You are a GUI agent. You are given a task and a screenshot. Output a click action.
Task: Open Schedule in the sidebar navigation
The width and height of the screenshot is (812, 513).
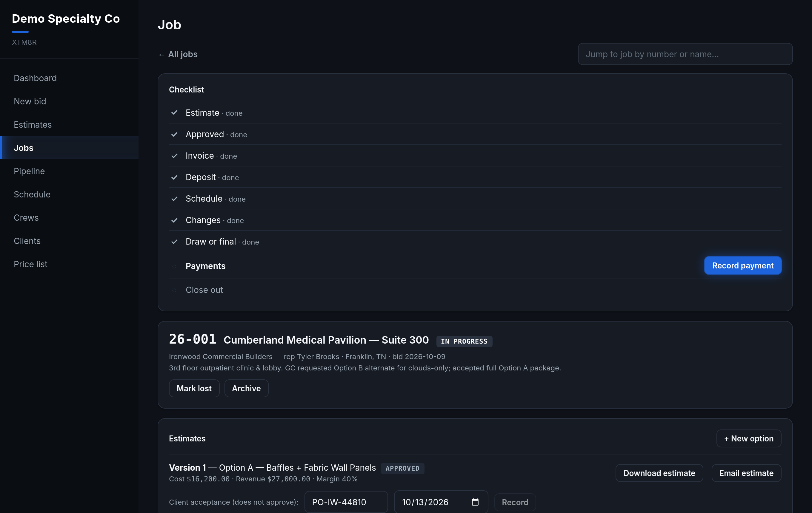69,194
